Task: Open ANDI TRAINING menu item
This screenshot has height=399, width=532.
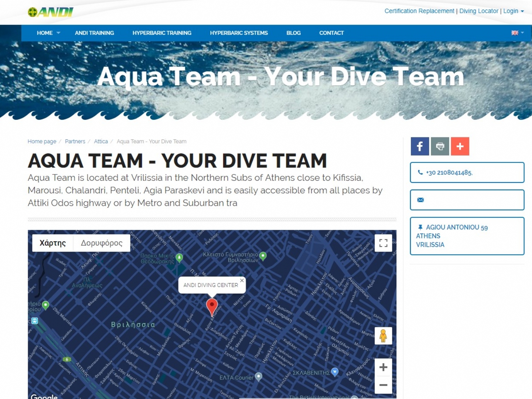Action: pos(95,33)
